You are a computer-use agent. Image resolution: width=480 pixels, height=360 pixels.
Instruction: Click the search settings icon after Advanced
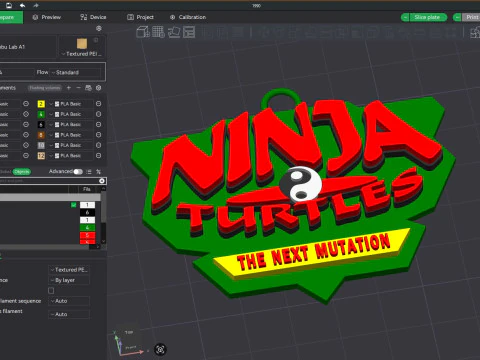click(x=98, y=172)
